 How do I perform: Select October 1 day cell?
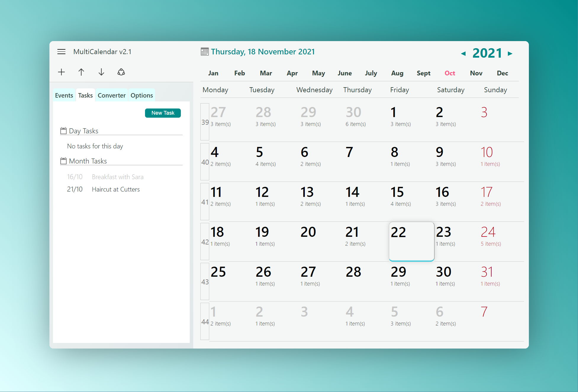[x=412, y=122]
